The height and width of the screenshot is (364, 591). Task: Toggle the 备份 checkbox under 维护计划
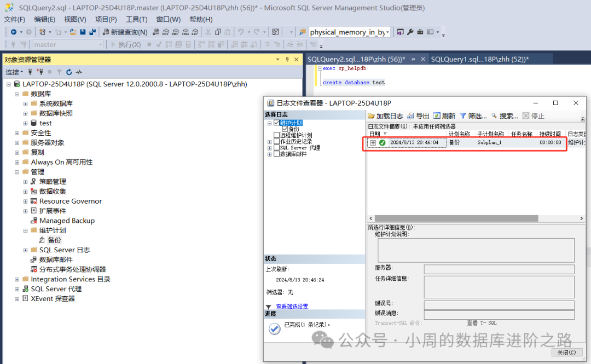click(x=285, y=129)
